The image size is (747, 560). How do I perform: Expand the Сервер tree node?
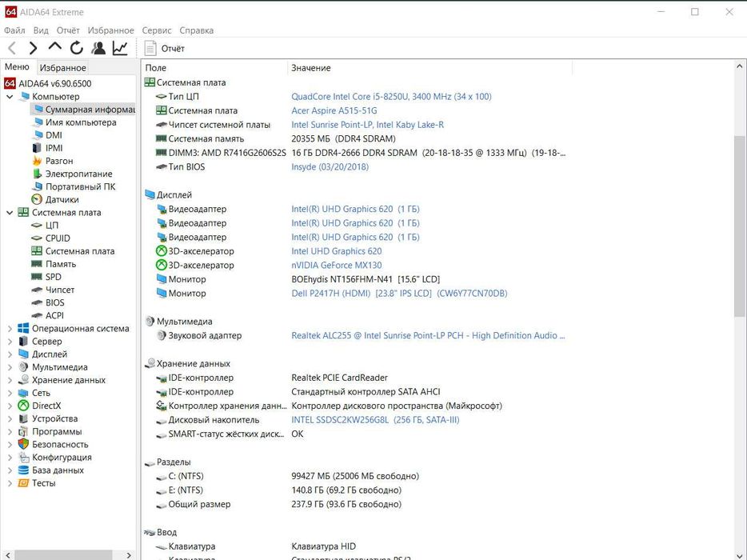10,342
